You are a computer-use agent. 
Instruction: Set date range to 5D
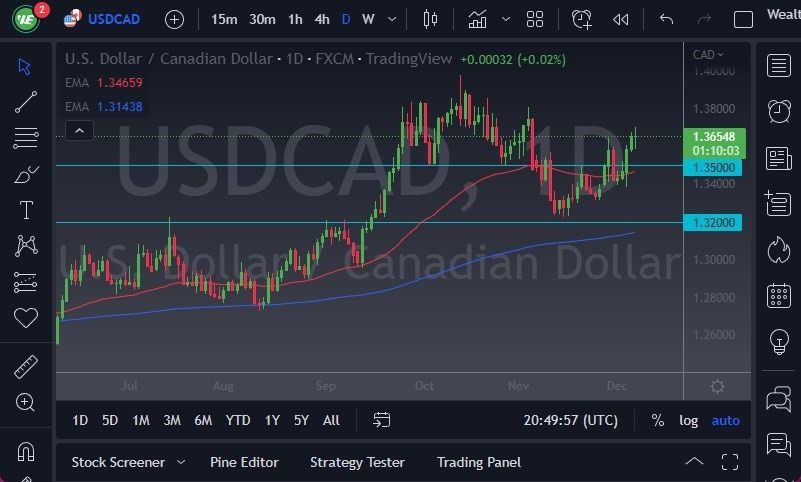point(110,420)
